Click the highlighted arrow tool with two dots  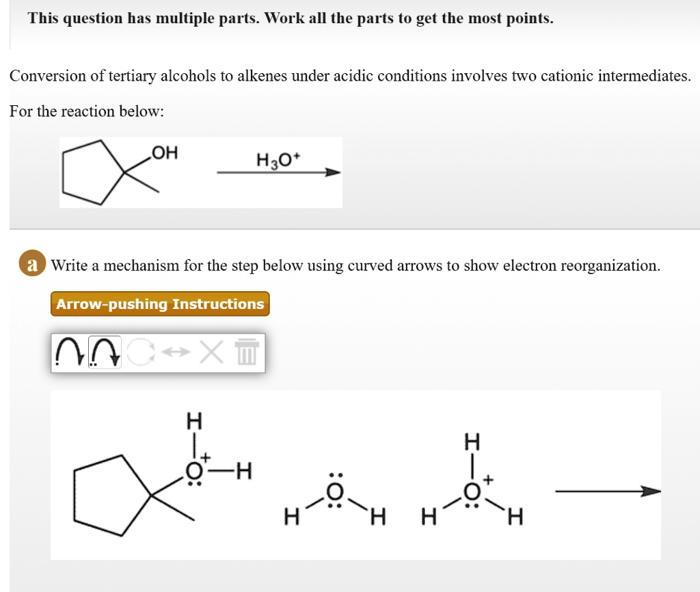[x=105, y=352]
